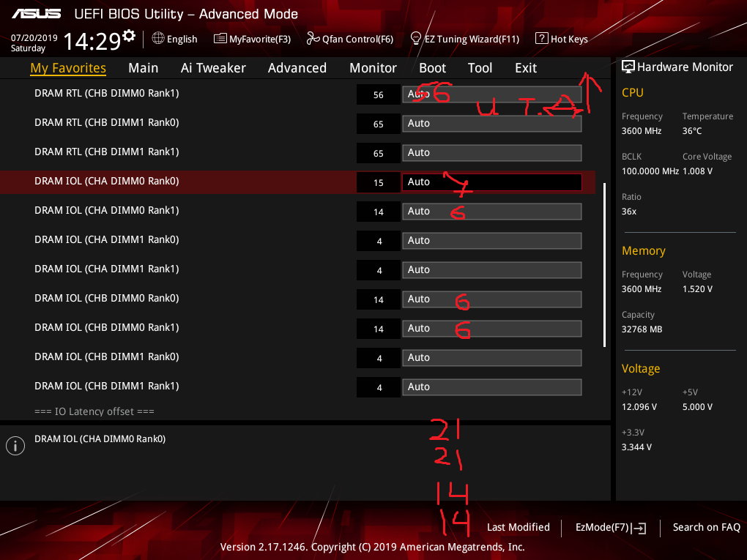The image size is (747, 560).
Task: Edit DRAM RTL CHB DIMM0 Rank1 field
Action: click(491, 94)
